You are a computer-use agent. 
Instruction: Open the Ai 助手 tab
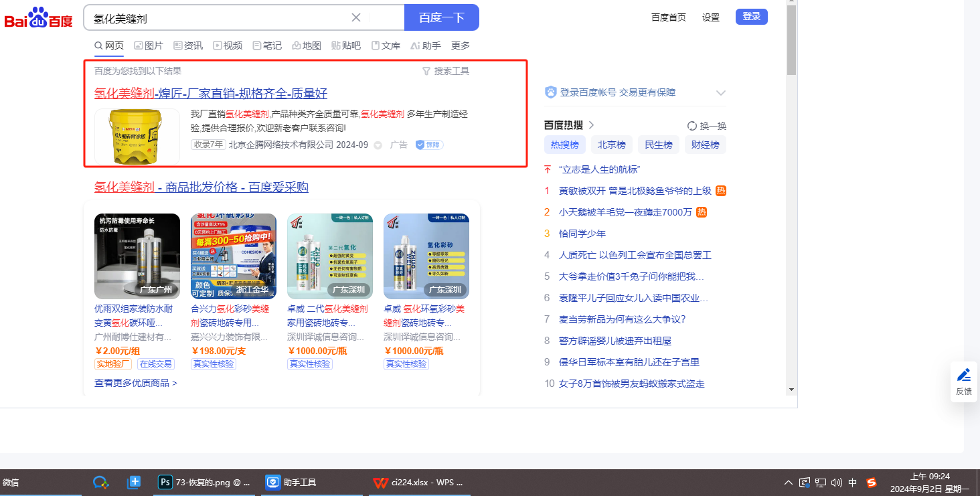pyautogui.click(x=426, y=46)
